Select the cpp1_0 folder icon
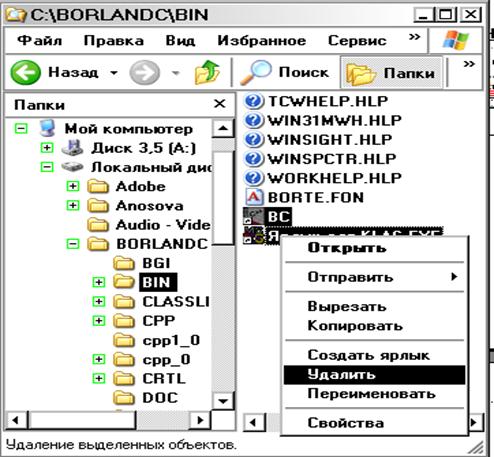 click(x=124, y=340)
